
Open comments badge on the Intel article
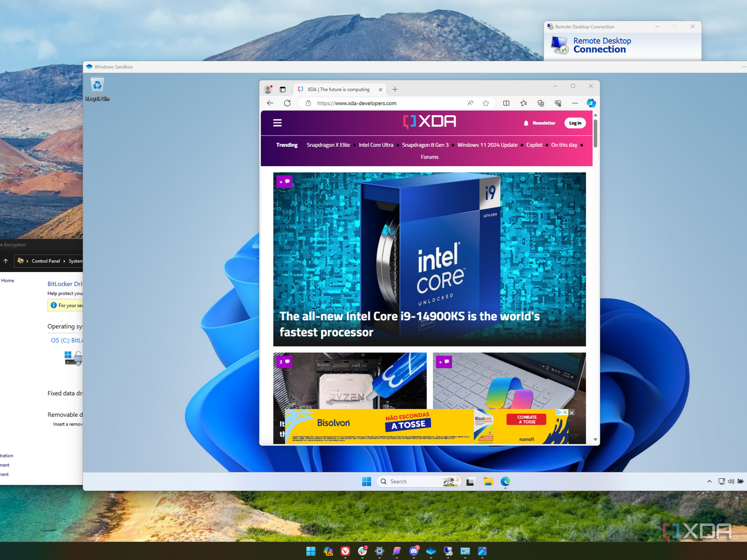point(284,182)
